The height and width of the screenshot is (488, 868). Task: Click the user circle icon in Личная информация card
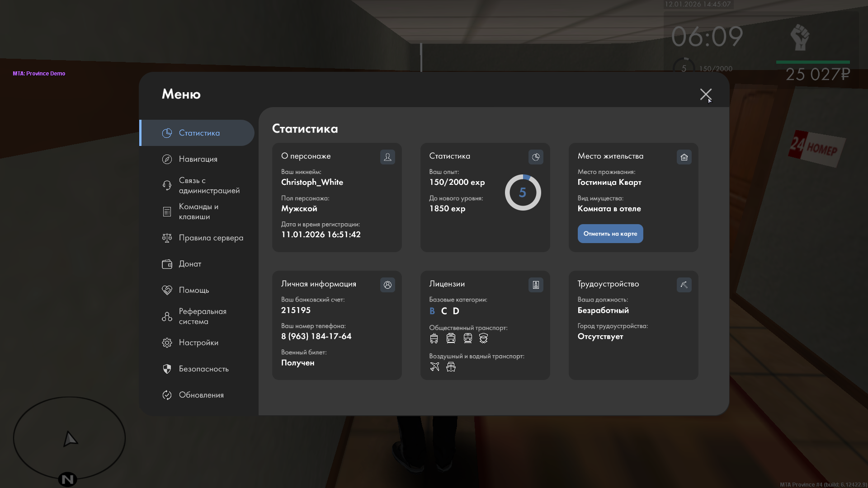[387, 285]
